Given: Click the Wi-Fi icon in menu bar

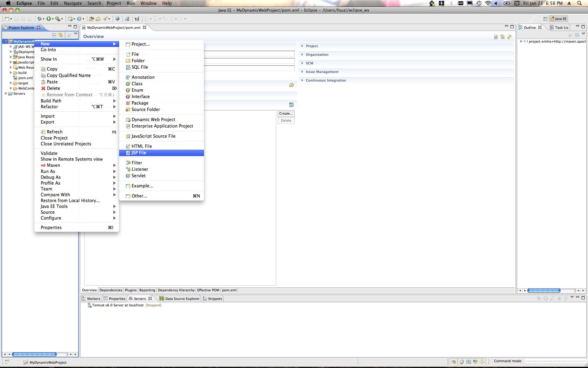Looking at the screenshot, I should [x=488, y=3].
